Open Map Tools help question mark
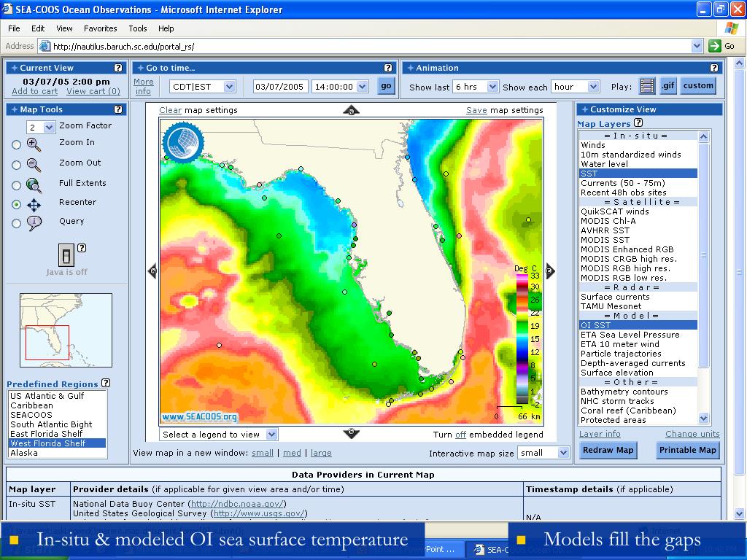Image resolution: width=747 pixels, height=560 pixels. click(x=118, y=109)
